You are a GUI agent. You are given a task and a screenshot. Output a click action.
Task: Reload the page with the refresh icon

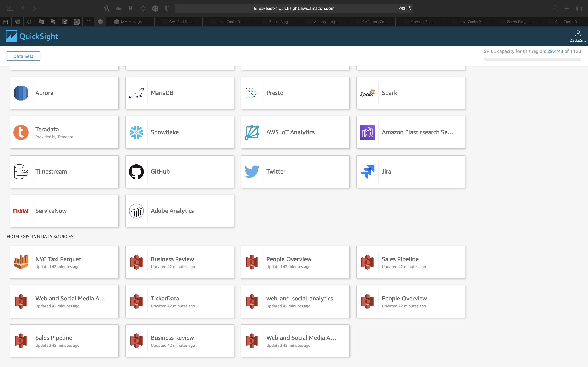[409, 8]
